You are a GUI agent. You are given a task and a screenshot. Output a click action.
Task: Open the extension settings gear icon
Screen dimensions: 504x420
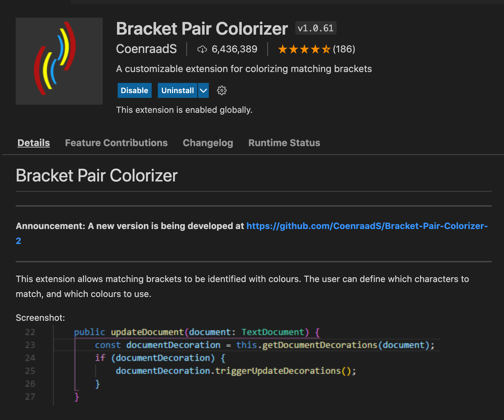222,90
